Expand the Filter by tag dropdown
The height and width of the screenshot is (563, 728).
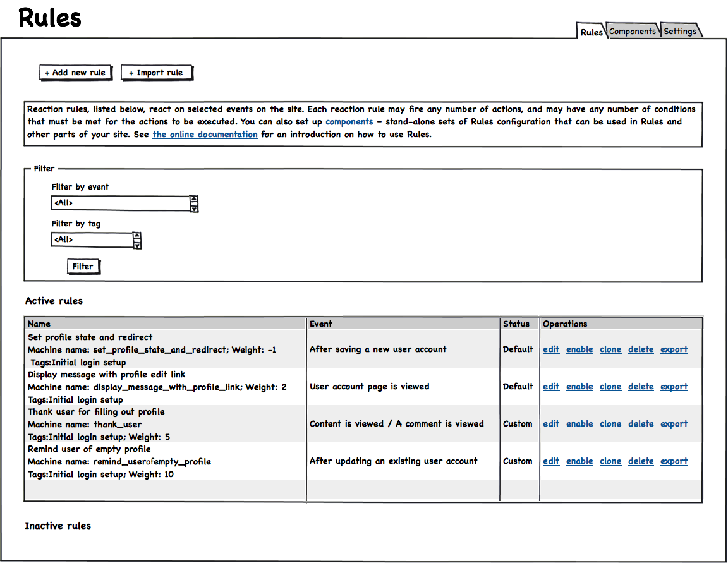pyautogui.click(x=92, y=240)
